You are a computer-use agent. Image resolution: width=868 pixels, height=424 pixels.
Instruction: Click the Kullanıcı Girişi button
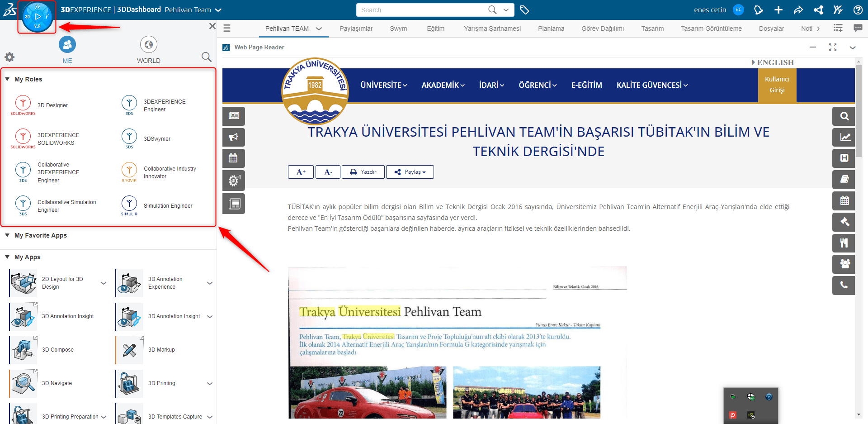tap(777, 85)
